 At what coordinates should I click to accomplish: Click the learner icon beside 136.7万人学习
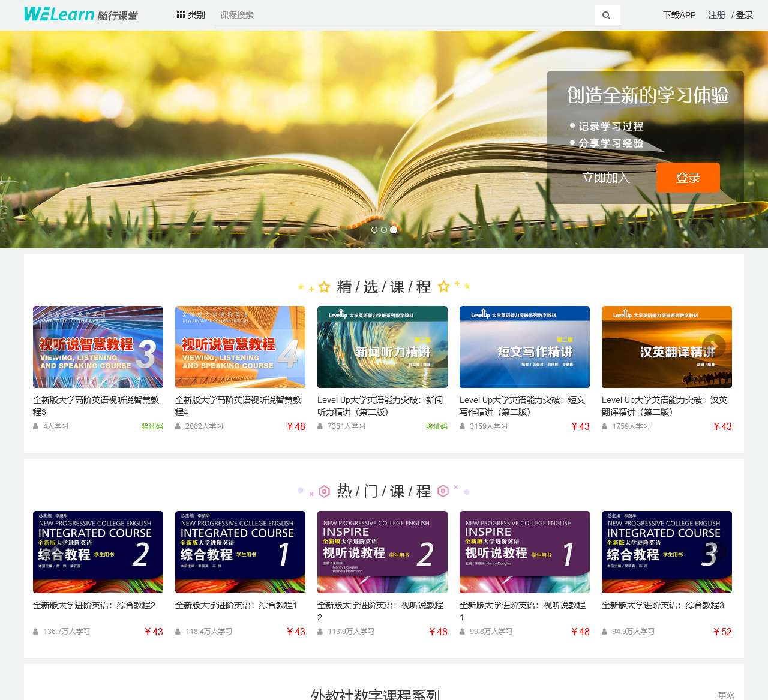35,631
